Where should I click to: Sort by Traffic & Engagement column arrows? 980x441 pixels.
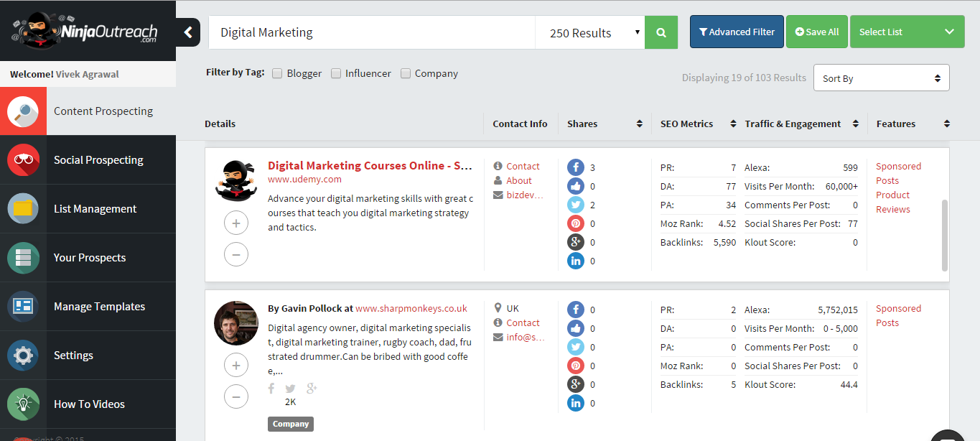855,124
